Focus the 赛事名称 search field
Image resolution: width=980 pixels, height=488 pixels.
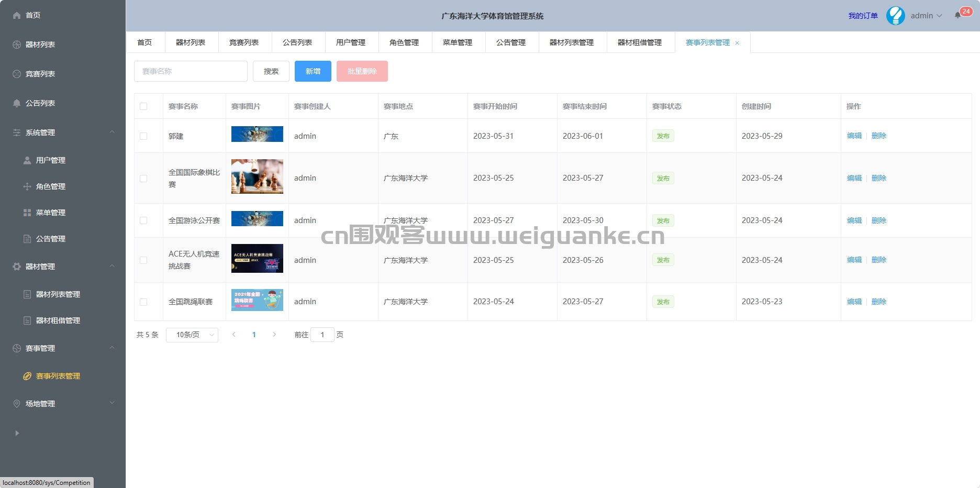coord(191,71)
